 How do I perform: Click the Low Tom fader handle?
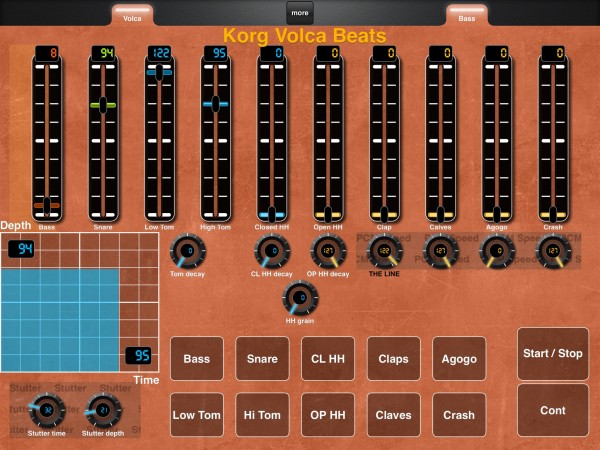159,72
